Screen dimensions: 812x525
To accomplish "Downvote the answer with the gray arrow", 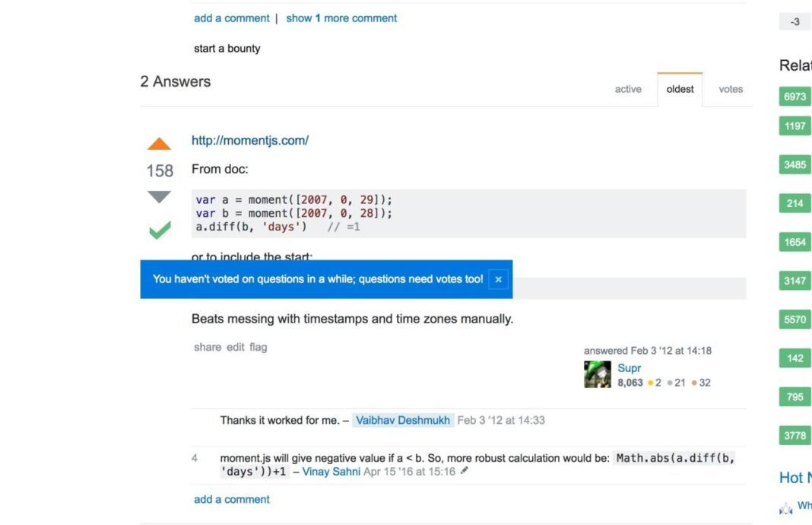I will pos(159,196).
